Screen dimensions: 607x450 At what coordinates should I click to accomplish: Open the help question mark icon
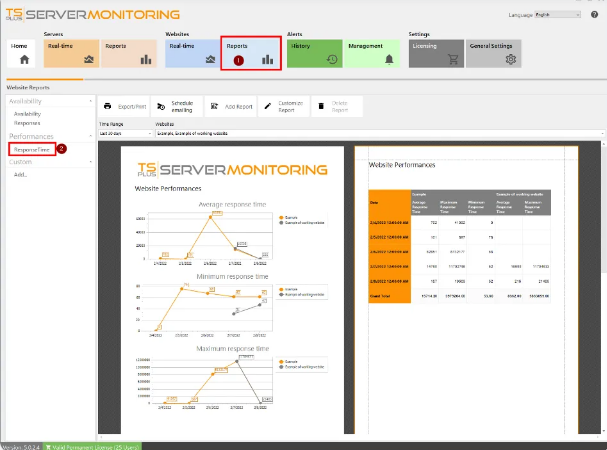(594, 15)
